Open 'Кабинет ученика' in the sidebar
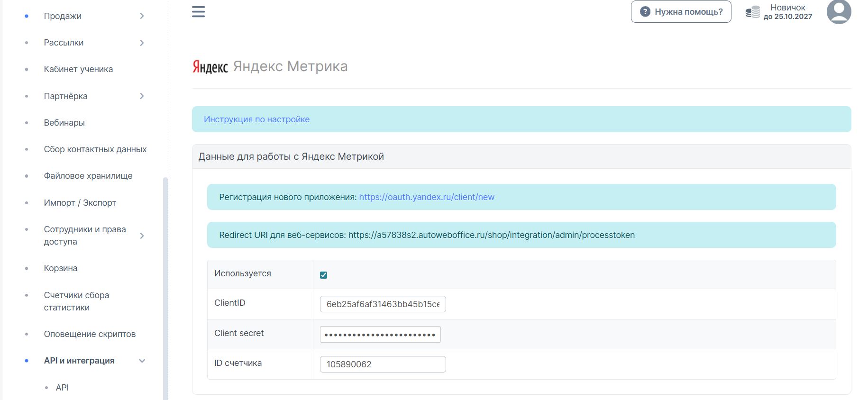Viewport: 868px width, 400px height. coord(78,69)
